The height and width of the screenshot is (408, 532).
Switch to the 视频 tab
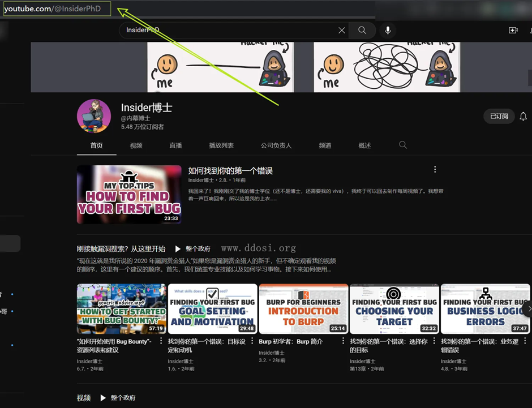click(136, 145)
